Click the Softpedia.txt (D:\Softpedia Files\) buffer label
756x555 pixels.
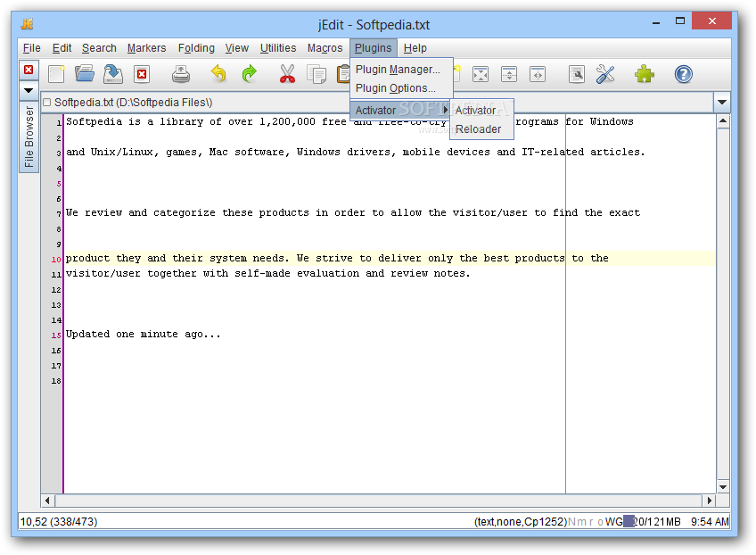pos(133,103)
